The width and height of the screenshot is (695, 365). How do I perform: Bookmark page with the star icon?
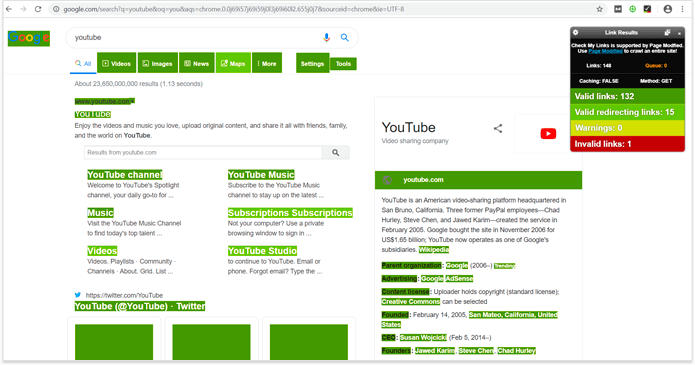point(599,9)
